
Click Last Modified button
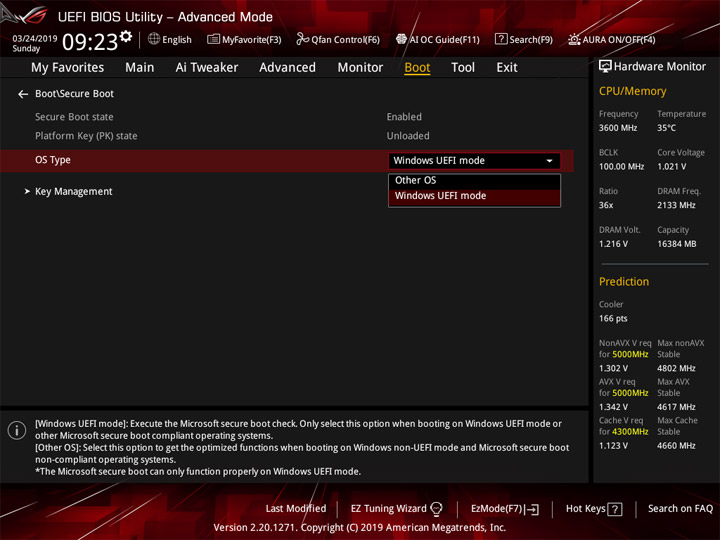[296, 509]
